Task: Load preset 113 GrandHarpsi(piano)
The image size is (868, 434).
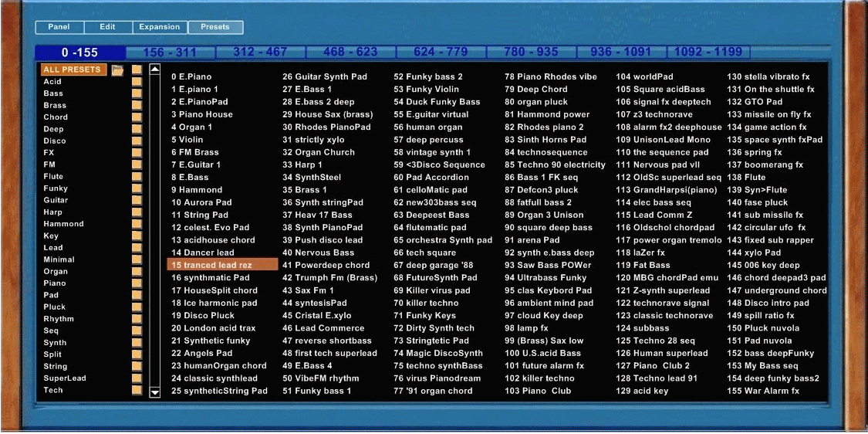Action: click(667, 190)
